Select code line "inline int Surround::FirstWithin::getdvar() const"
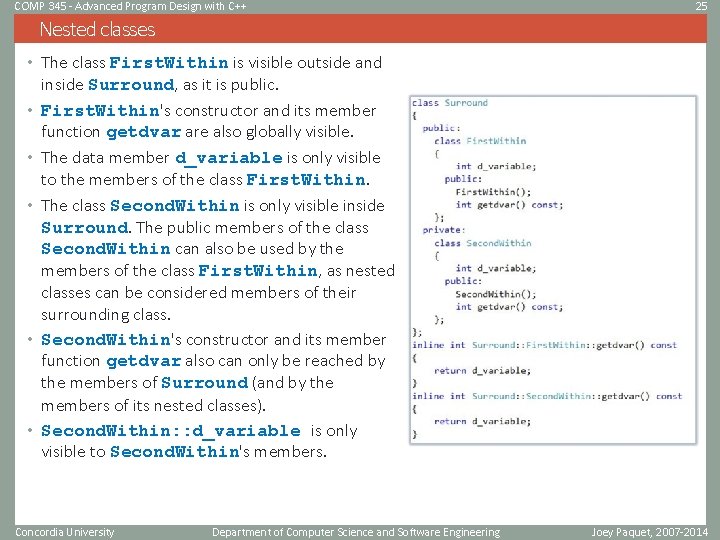The height and width of the screenshot is (540, 720). coord(544,345)
